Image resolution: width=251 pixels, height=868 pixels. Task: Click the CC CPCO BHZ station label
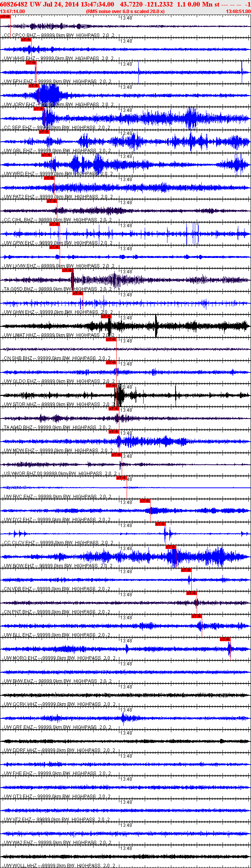coord(59,35)
